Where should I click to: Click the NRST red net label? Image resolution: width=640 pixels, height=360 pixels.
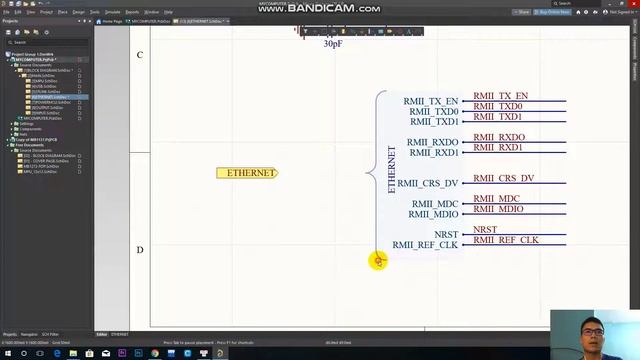point(485,229)
